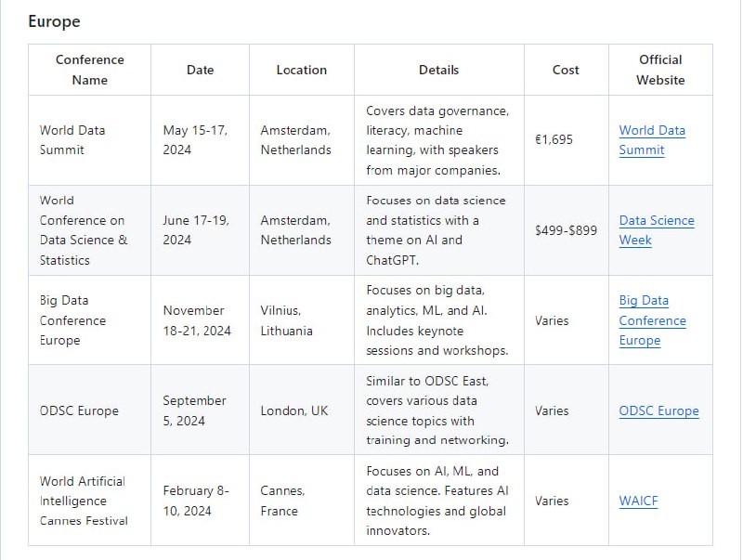The image size is (743, 560).
Task: Open the WAICF website link
Action: pyautogui.click(x=638, y=501)
